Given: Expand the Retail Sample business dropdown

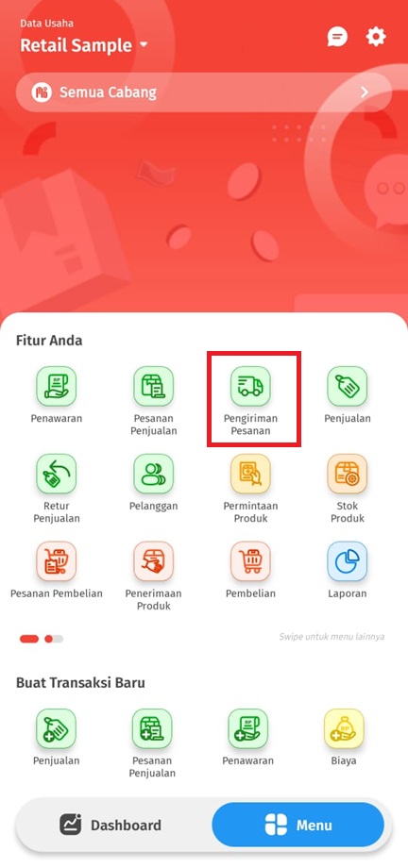Looking at the screenshot, I should (x=84, y=45).
